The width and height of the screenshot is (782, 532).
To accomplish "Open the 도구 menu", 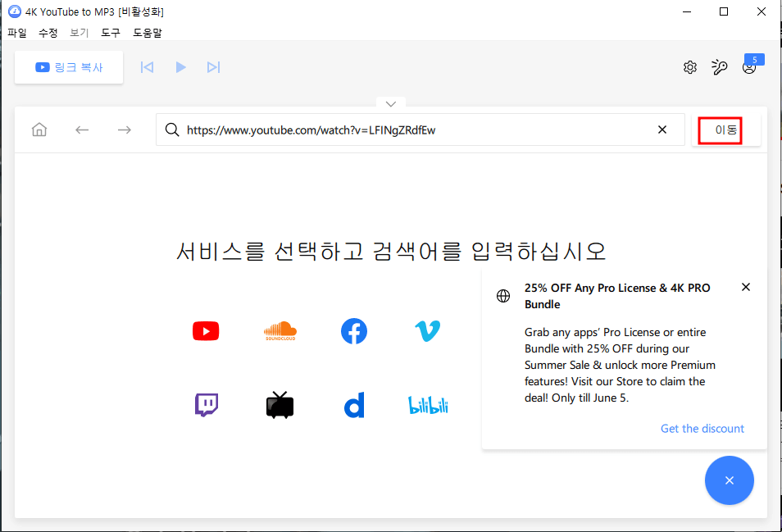I will (x=109, y=33).
